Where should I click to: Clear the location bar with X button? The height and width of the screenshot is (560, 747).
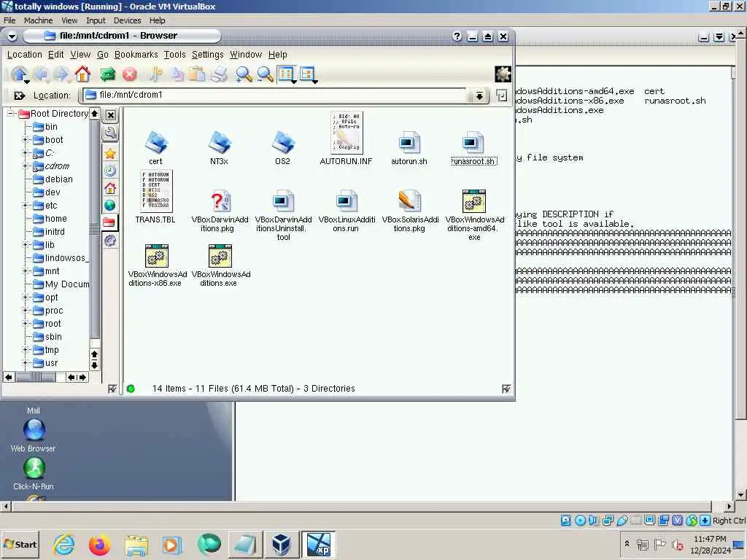20,96
